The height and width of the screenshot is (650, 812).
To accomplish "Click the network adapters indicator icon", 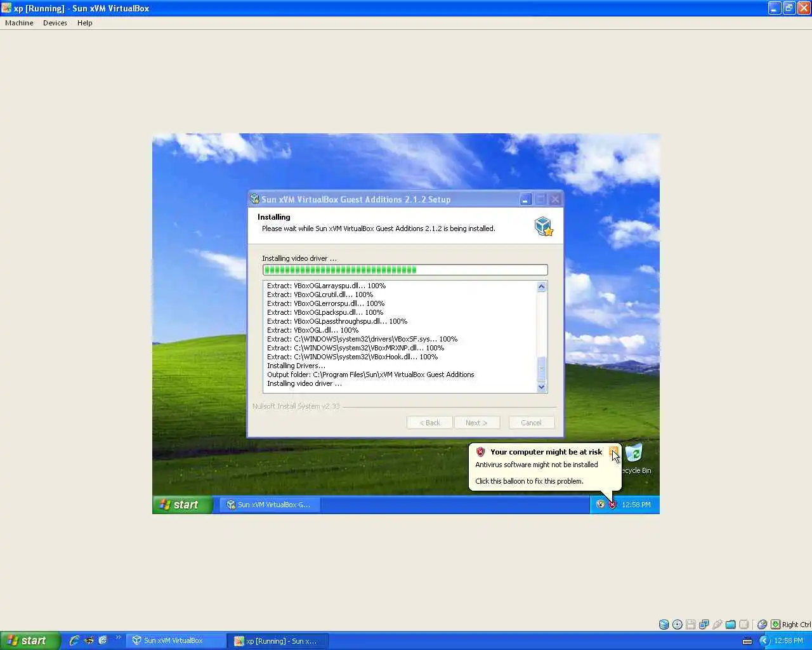I will click(704, 625).
